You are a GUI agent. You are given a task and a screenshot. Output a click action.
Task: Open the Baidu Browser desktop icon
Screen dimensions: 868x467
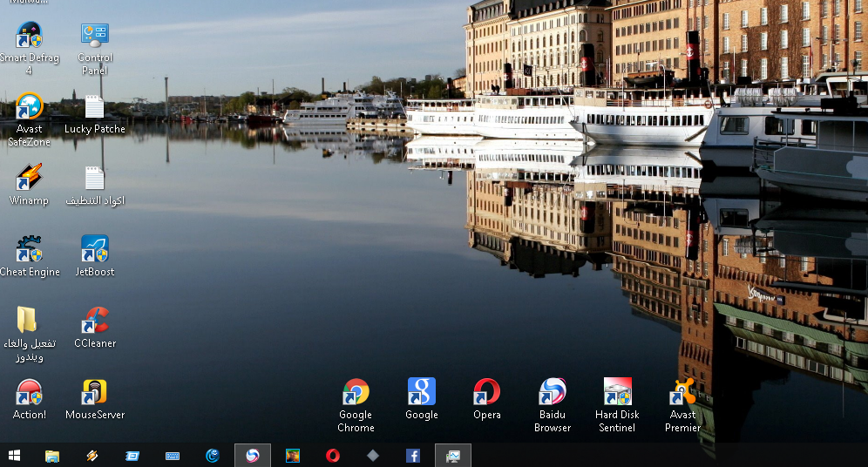[x=553, y=393]
